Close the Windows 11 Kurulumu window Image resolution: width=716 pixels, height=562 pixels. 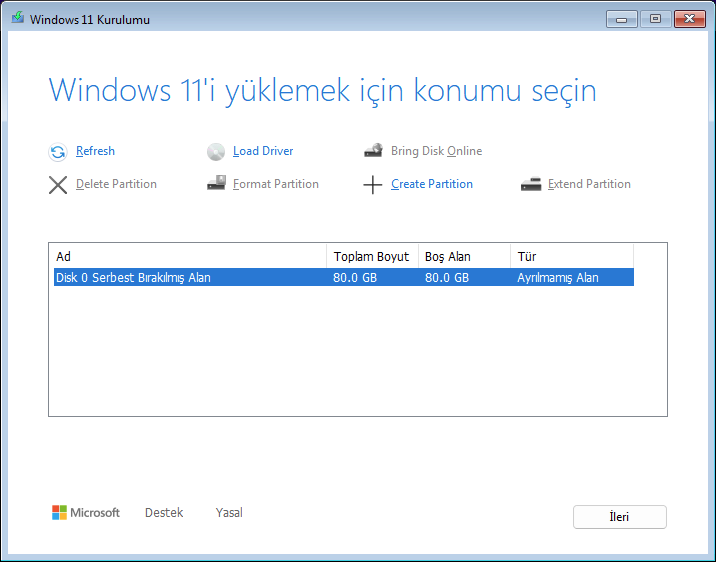(690, 19)
